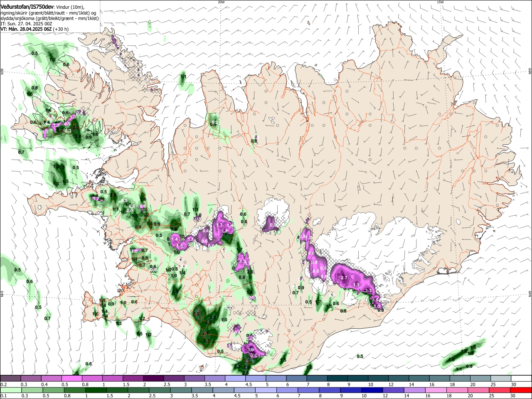Select the upper legend swatch between 1 and 1.5
The height and width of the screenshot is (399, 532).
[112, 379]
